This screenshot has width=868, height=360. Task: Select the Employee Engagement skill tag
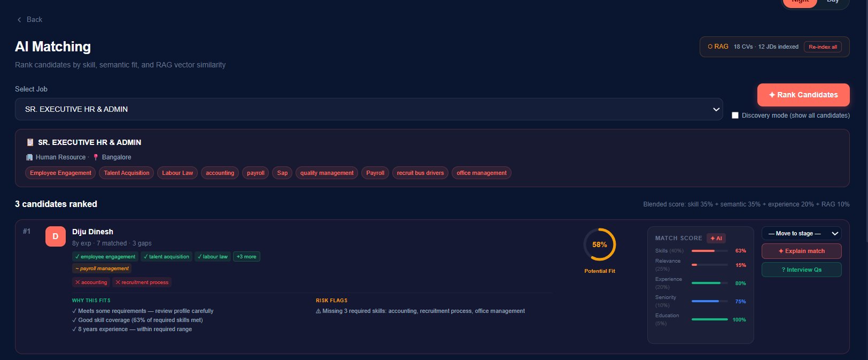[60, 173]
